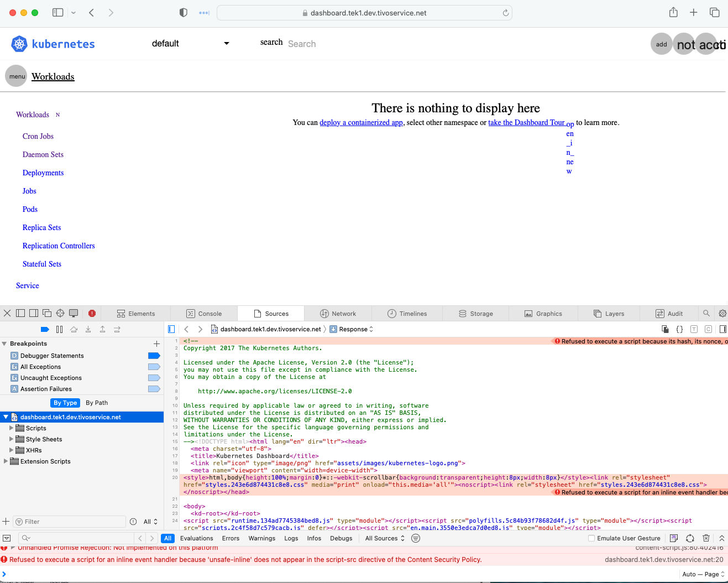Click the Step over debugger icon
The image size is (728, 583).
coord(74,329)
